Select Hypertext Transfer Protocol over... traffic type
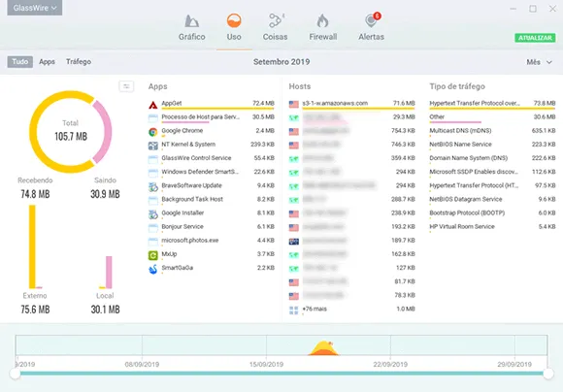This screenshot has height=392, width=563. [493, 105]
